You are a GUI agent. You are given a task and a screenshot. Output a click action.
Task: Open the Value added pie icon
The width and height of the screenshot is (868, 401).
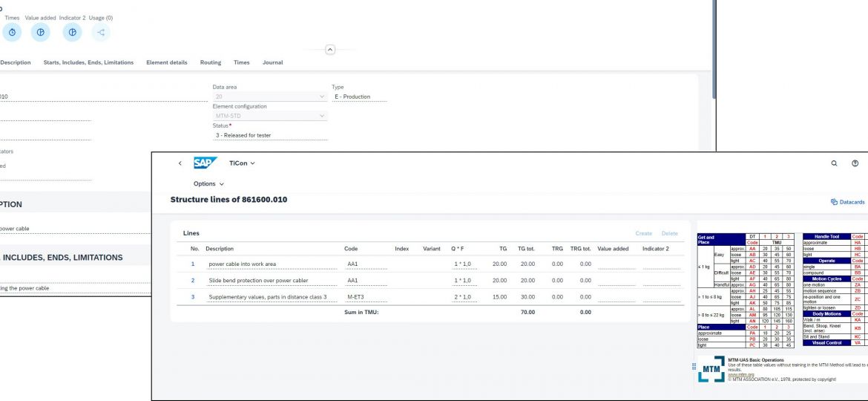(41, 32)
